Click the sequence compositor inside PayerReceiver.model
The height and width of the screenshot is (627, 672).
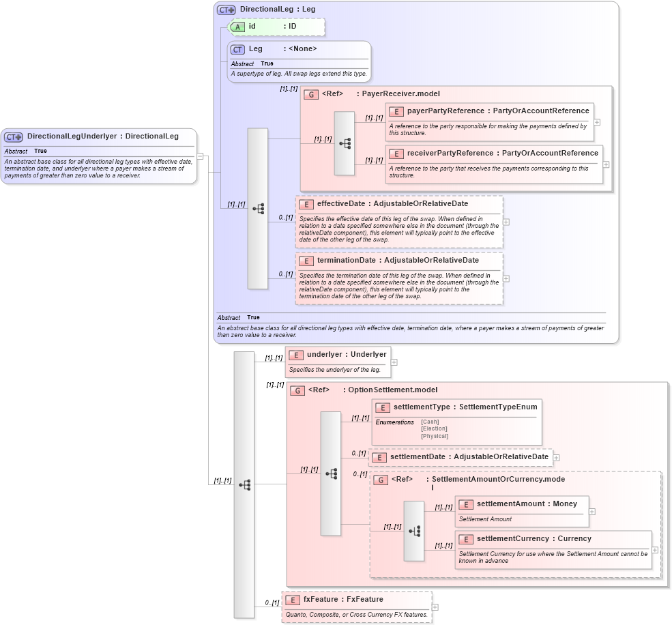[345, 145]
